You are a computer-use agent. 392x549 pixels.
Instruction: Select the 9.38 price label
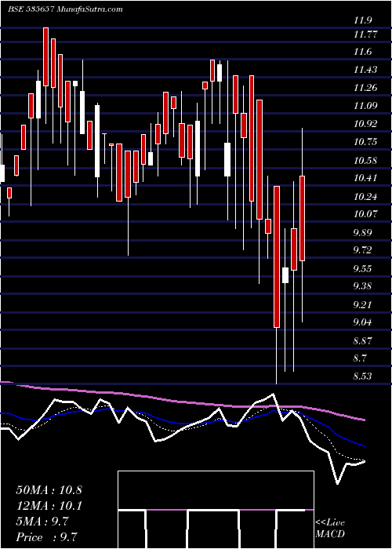coord(364,286)
